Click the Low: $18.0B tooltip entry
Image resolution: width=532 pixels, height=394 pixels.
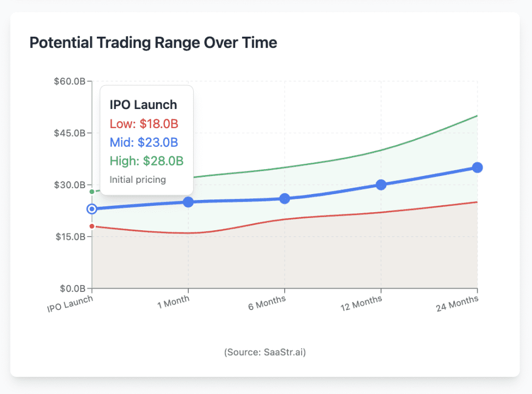[144, 124]
